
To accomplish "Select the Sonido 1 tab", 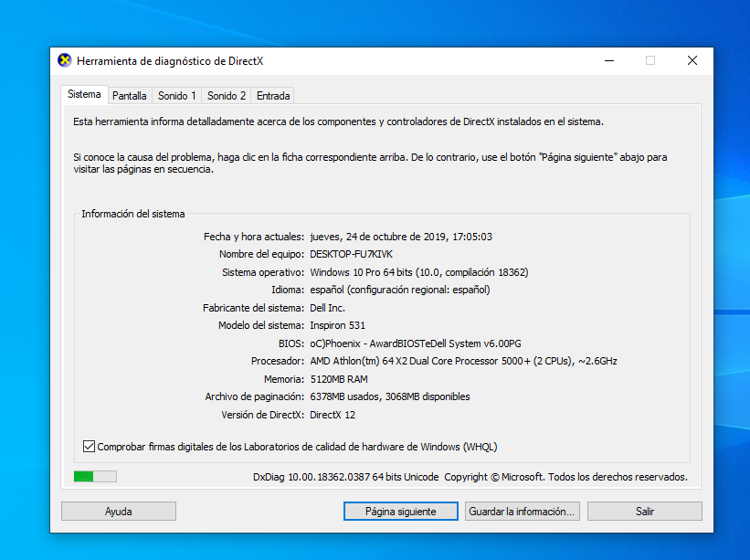I will [177, 96].
